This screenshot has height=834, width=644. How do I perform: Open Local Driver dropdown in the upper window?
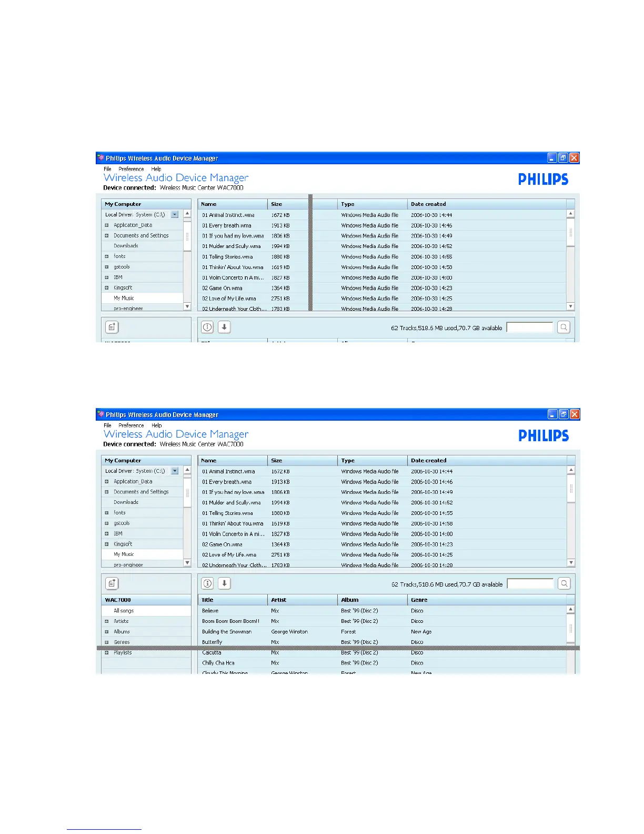175,214
